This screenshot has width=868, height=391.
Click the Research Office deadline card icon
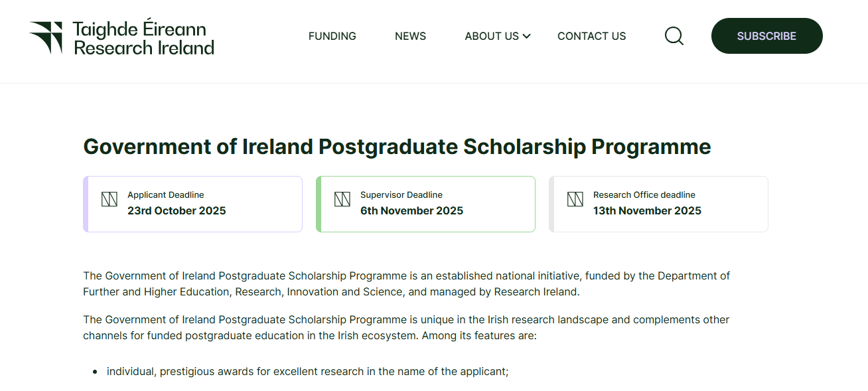point(575,198)
